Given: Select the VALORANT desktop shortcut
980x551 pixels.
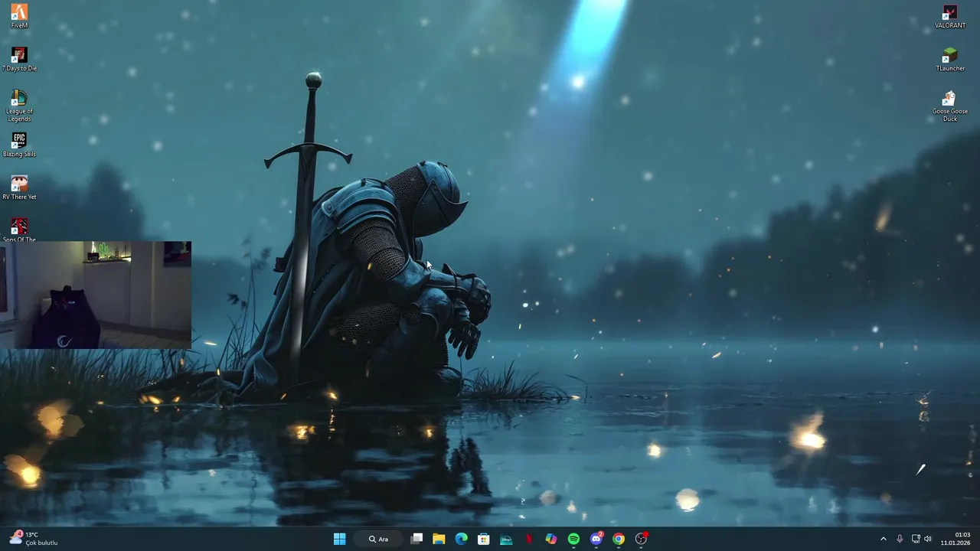Looking at the screenshot, I should tap(950, 16).
